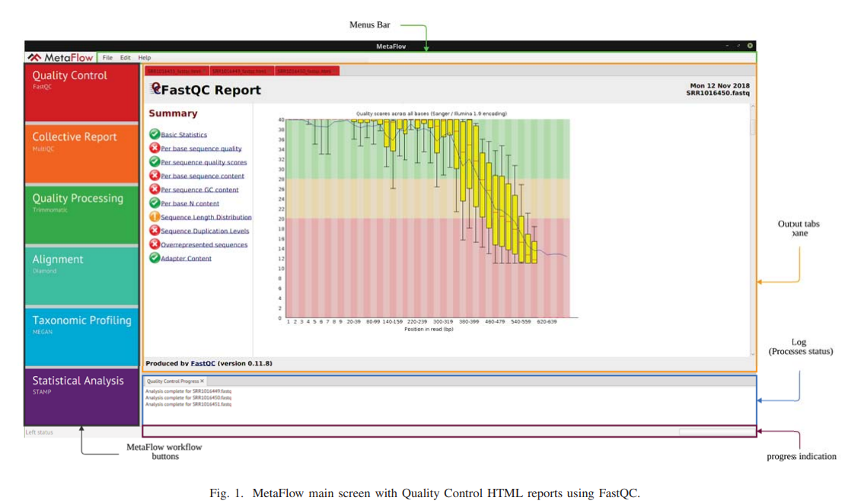Screen dimensions: 845x504
Task: Launch the Collective Report MultiQC step
Action: point(82,153)
